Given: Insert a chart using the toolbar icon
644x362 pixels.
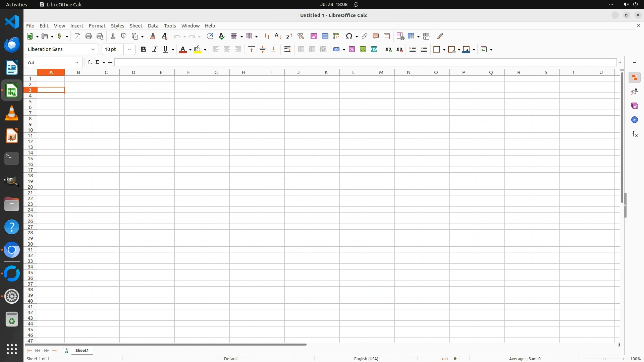Looking at the screenshot, I should [x=325, y=36].
